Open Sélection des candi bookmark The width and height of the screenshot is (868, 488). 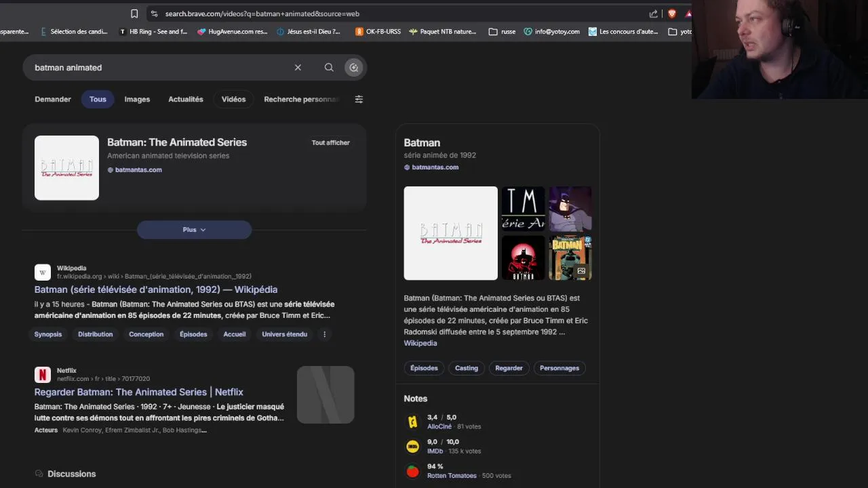point(74,31)
